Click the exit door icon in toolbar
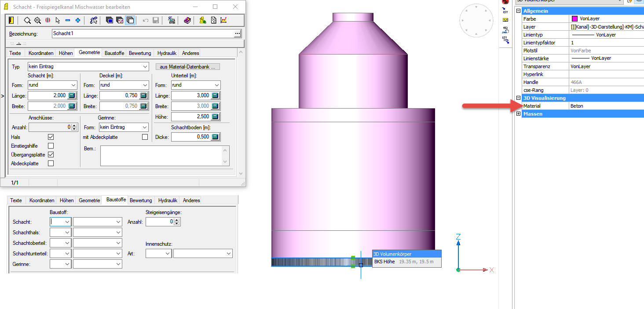Viewport: 644px width, 309px height. pyautogui.click(x=12, y=20)
